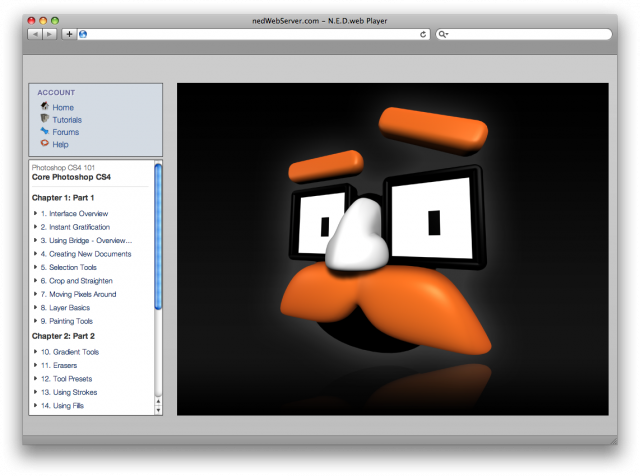The image size is (640, 476).
Task: Expand the lesson 5 Selection Tools triangle
Action: [x=36, y=267]
